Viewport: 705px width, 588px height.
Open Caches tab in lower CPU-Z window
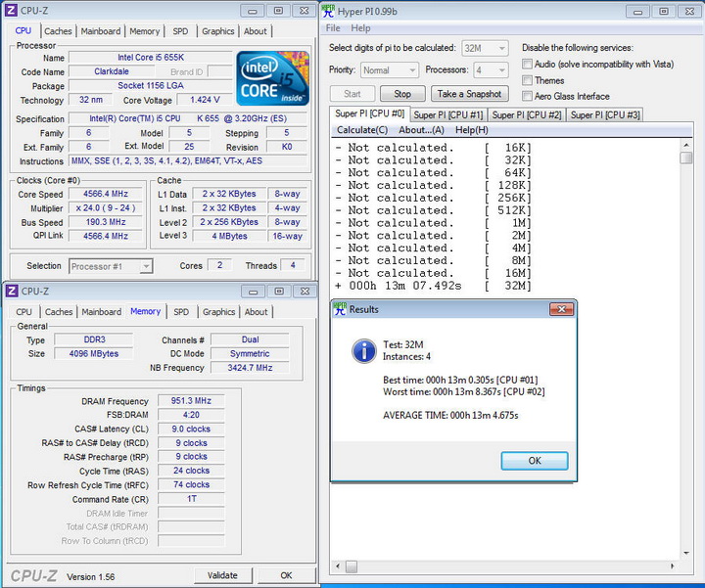(x=59, y=312)
